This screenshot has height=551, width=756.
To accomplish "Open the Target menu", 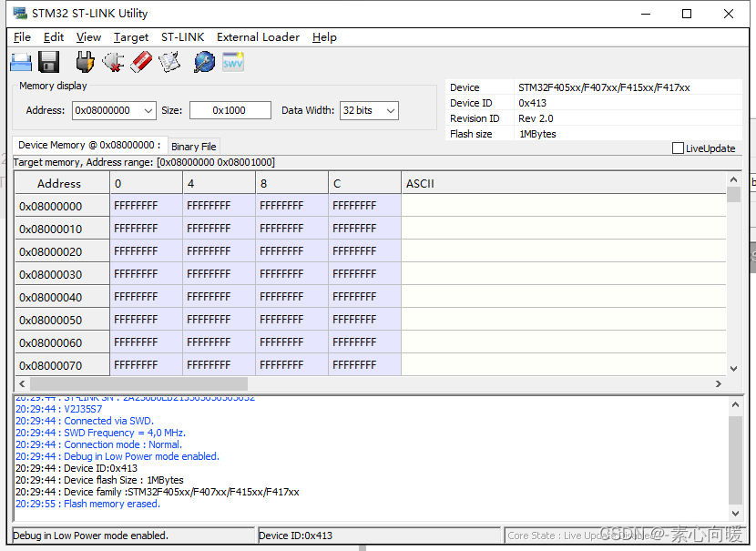I will (x=131, y=37).
